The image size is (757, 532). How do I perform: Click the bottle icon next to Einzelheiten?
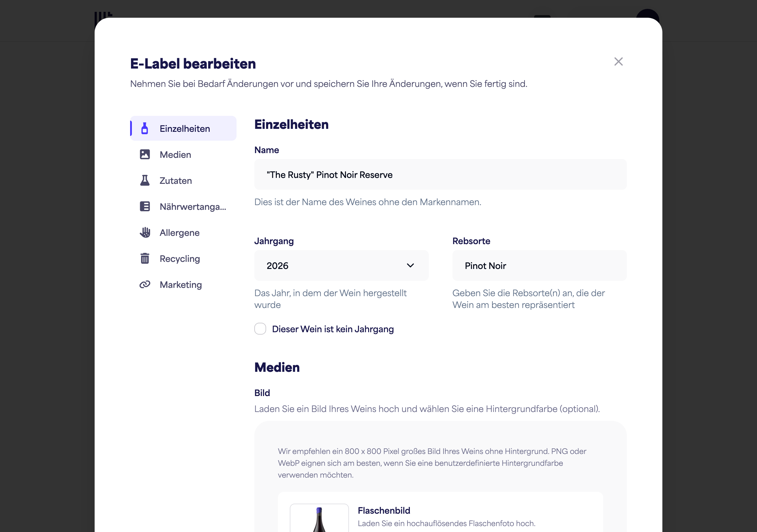pos(144,129)
